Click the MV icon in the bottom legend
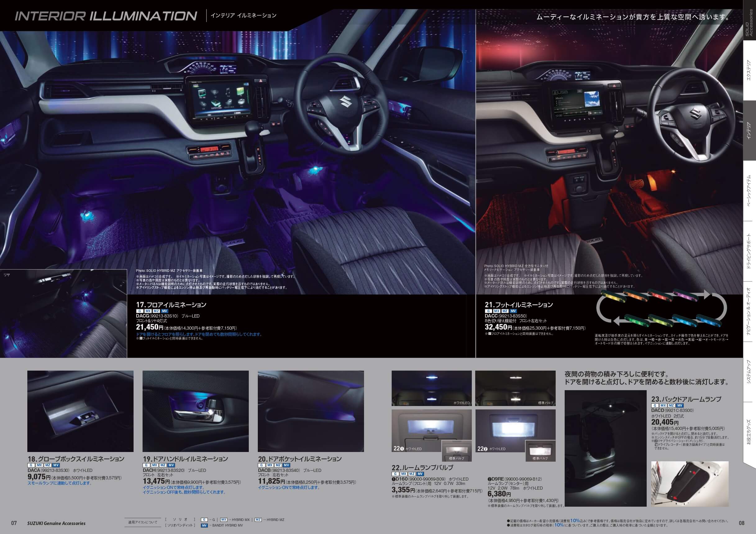756x534 pixels. coord(204,525)
